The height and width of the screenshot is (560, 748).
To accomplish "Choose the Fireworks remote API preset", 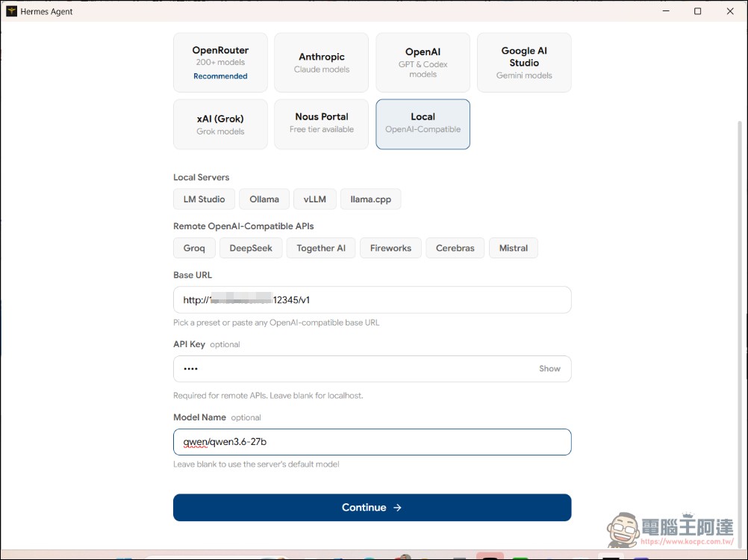I will point(390,248).
